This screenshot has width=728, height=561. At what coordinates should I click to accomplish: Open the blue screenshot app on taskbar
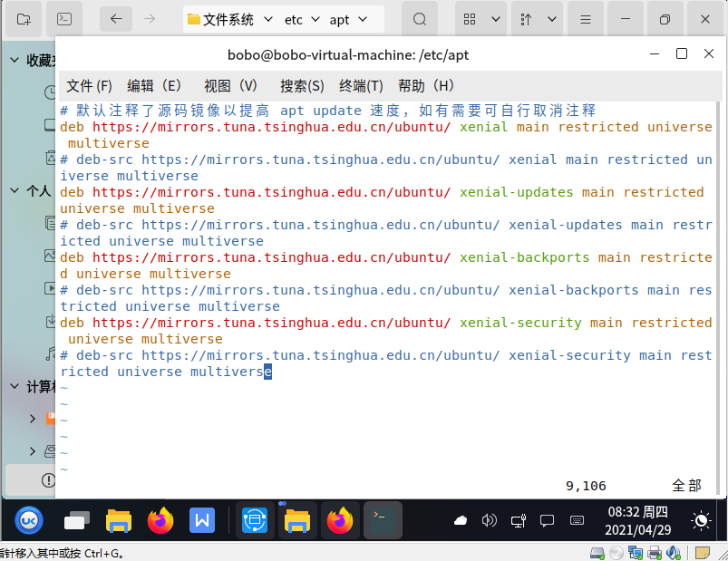[255, 520]
